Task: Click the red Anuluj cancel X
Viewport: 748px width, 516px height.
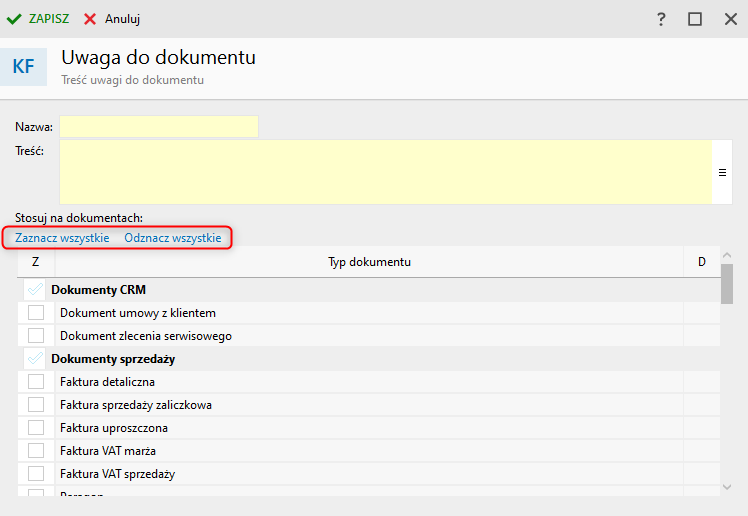Action: tap(90, 19)
